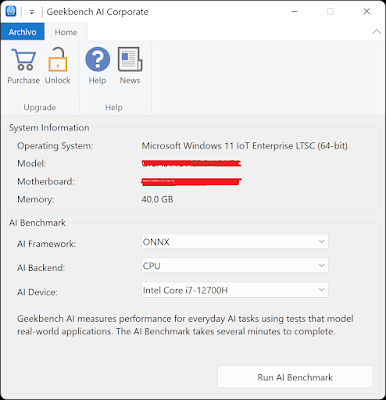The image size is (386, 400).
Task: Click the System Information group heading
Action: (x=49, y=128)
